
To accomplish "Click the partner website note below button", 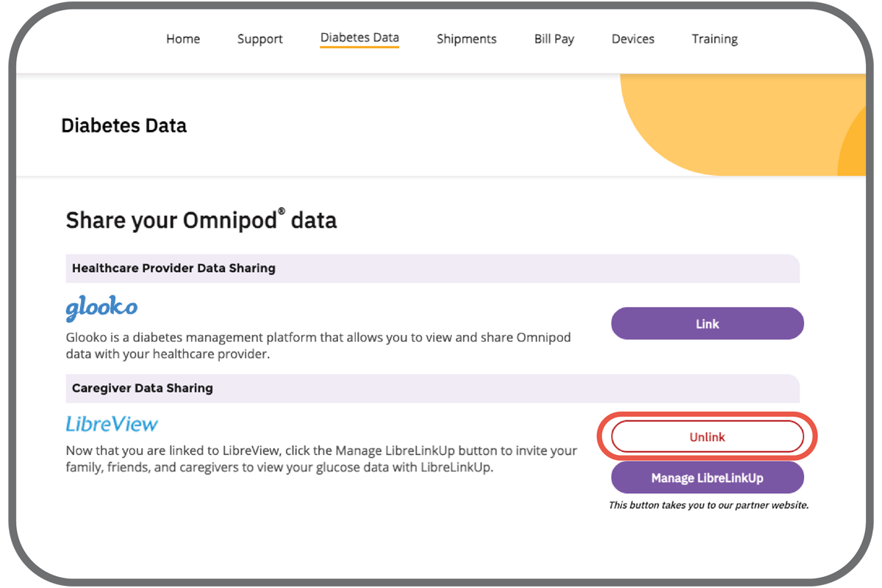I will tap(708, 506).
